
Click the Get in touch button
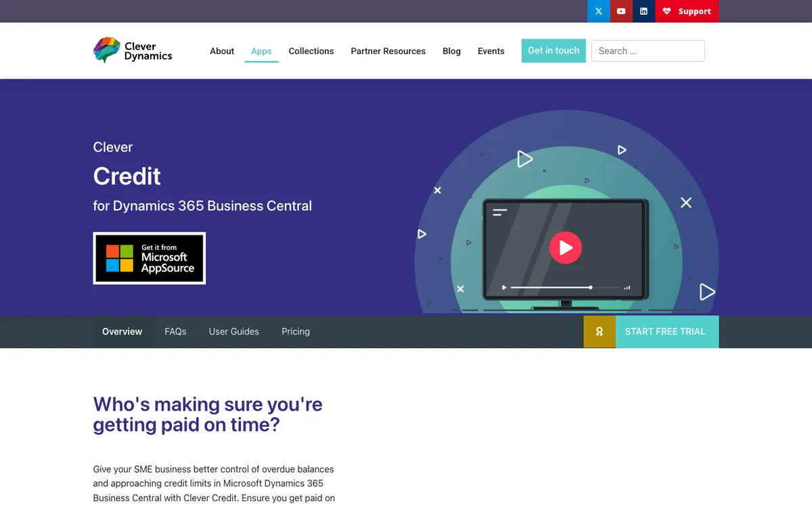point(554,51)
